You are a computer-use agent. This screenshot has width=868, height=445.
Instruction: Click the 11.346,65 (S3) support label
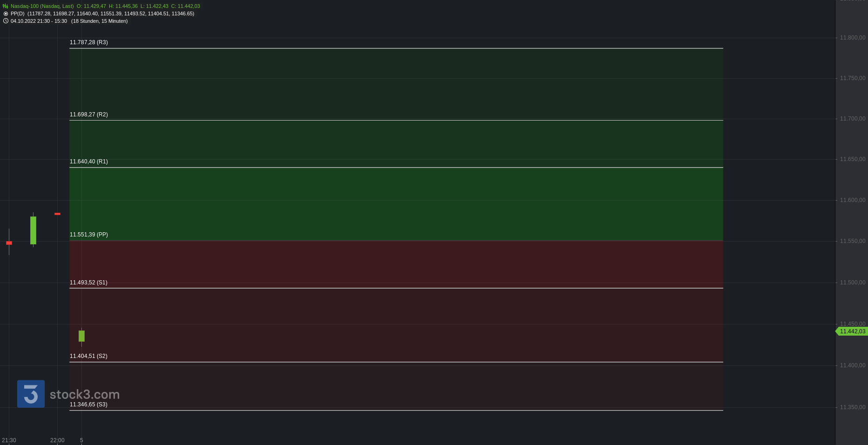coord(88,405)
